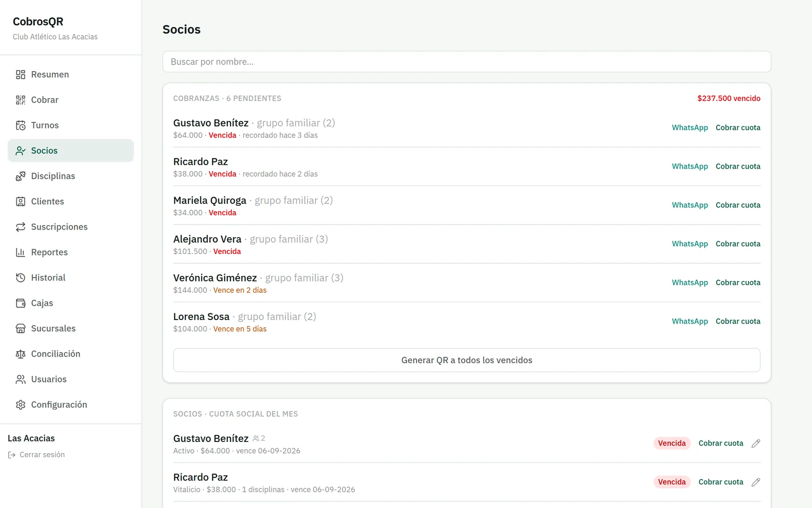This screenshot has width=812, height=508.
Task: Cobrar cuota for Lorena Sosa
Action: click(738, 321)
